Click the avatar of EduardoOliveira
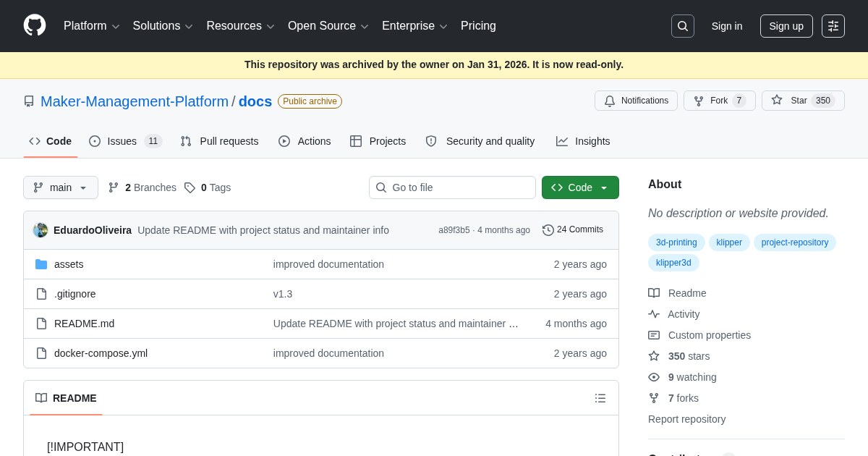The image size is (868, 456). [41, 230]
